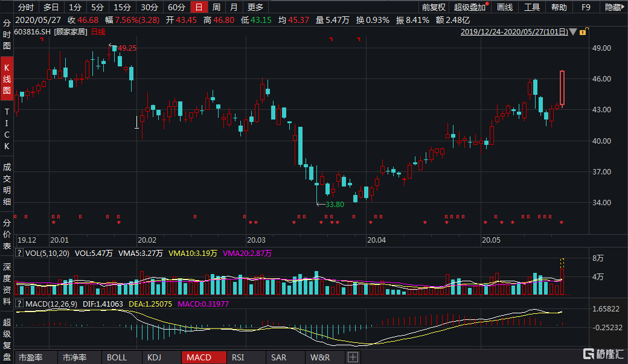The width and height of the screenshot is (628, 364).
Task: Click the VMA20 magenta legend label
Action: point(247,254)
